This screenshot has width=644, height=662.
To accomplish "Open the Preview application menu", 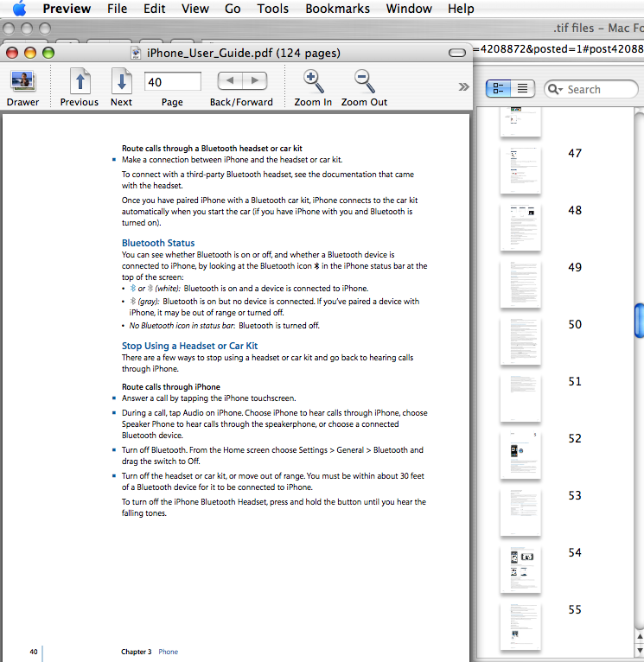I will click(67, 9).
